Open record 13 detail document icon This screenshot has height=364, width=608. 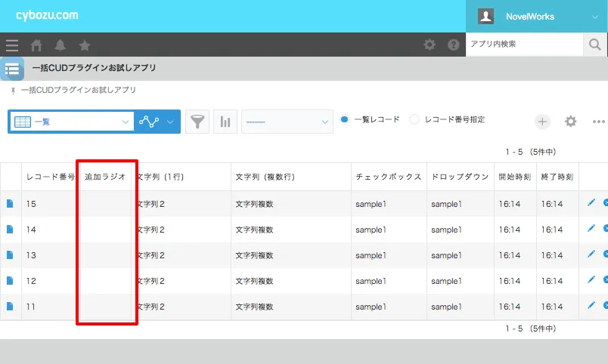(x=10, y=254)
